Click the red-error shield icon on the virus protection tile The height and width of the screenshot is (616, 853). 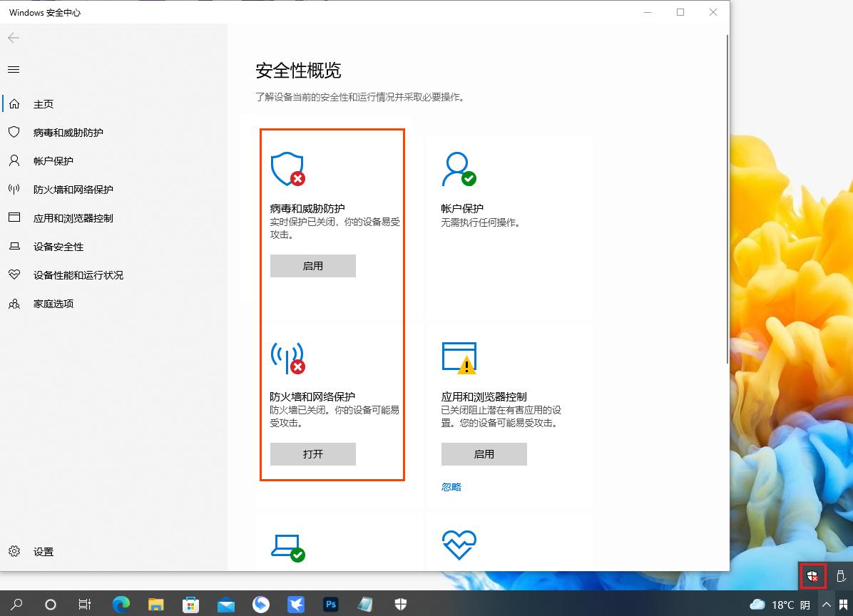tap(288, 169)
